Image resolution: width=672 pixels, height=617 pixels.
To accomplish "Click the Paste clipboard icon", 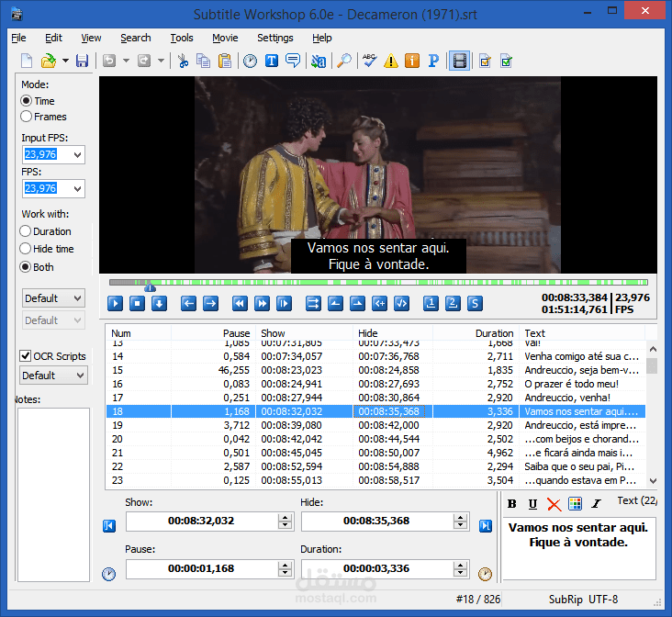I will click(x=225, y=61).
